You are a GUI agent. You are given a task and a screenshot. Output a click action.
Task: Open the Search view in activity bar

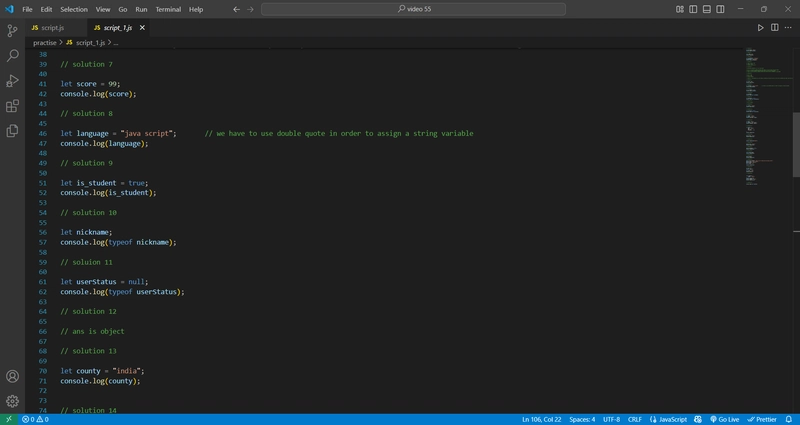[12, 56]
